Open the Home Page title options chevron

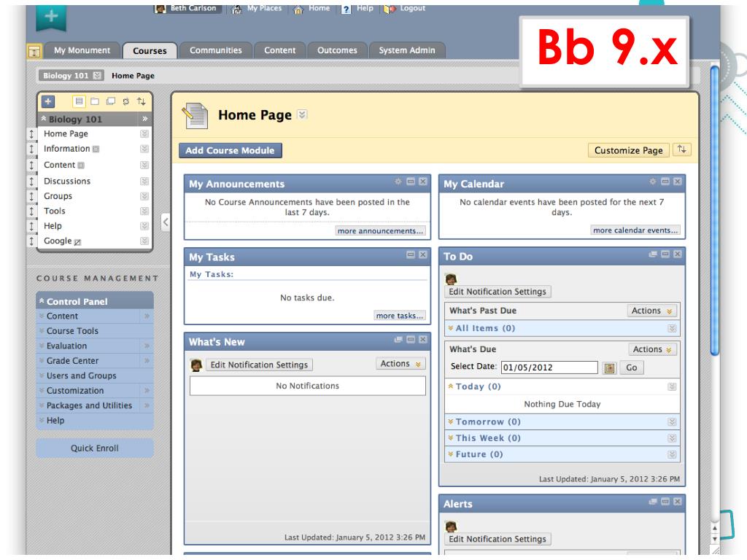point(302,114)
